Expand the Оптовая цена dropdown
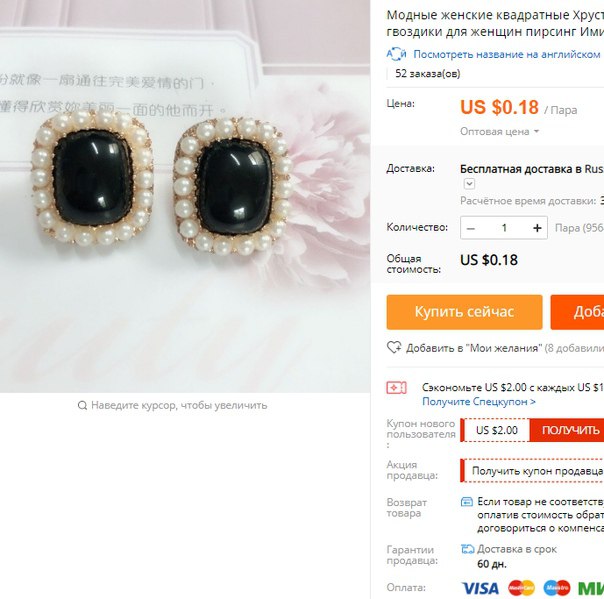 499,132
